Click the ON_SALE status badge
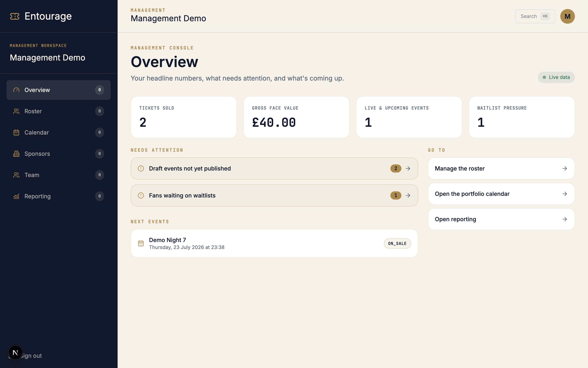The height and width of the screenshot is (368, 588). (397, 243)
